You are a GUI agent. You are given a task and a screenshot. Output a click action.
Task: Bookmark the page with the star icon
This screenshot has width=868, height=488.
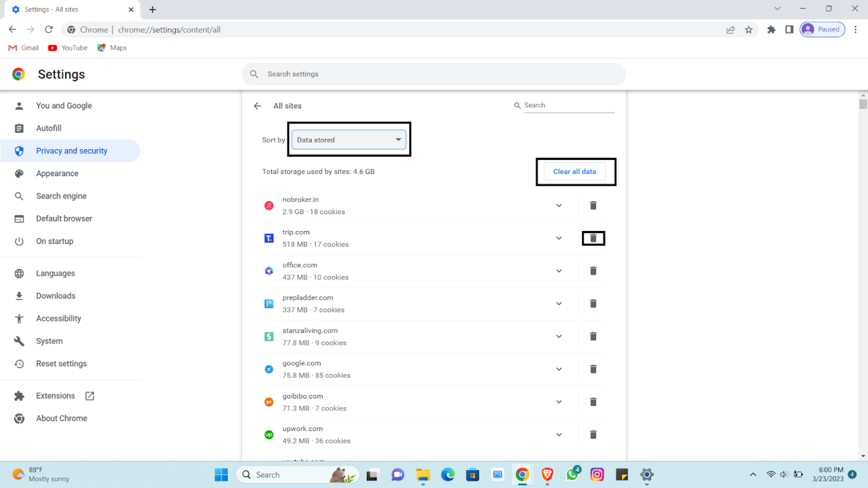(749, 29)
